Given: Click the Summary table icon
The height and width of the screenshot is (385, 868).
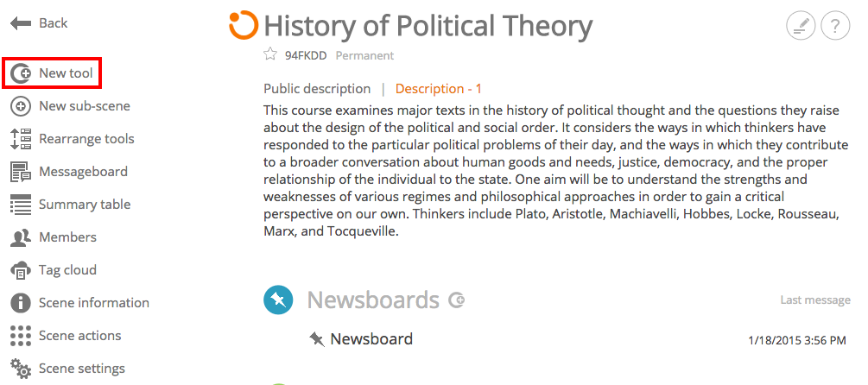Looking at the screenshot, I should point(21,205).
